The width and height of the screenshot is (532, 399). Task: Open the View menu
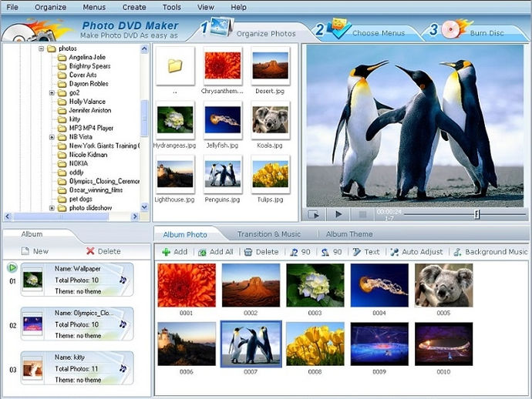tap(206, 7)
